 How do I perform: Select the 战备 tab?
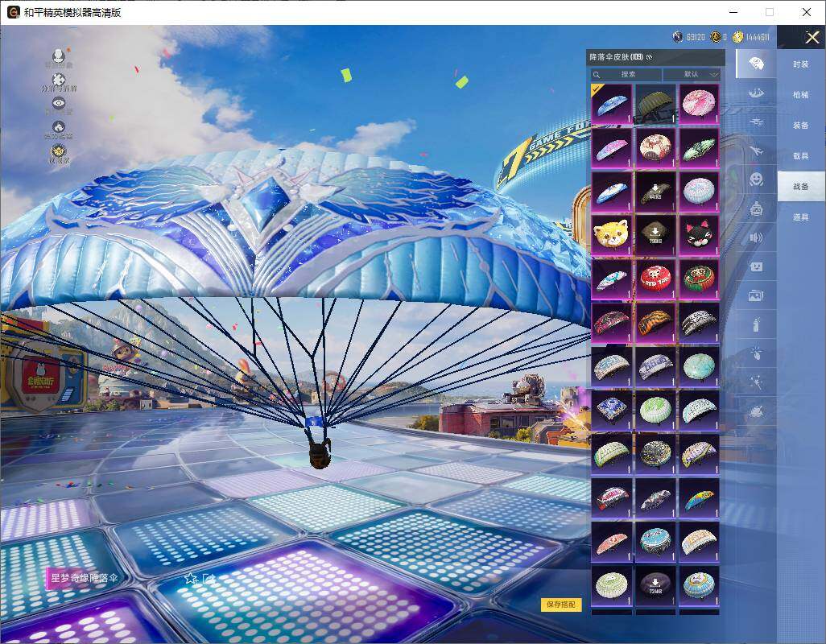coord(801,187)
